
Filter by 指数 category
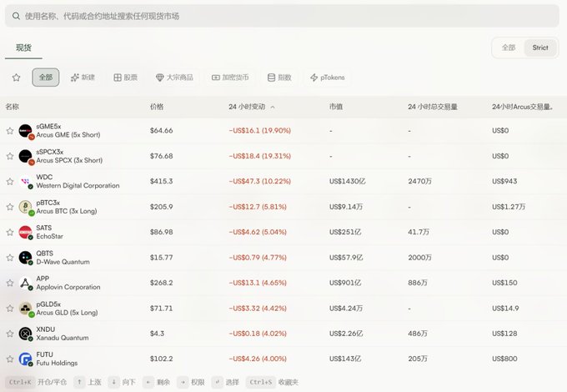pos(279,78)
